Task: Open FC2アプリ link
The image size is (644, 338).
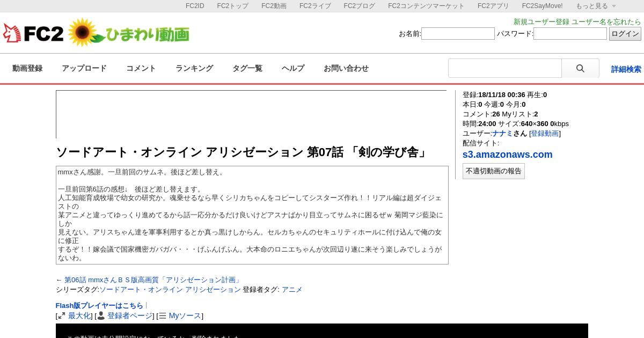Action: pyautogui.click(x=493, y=6)
